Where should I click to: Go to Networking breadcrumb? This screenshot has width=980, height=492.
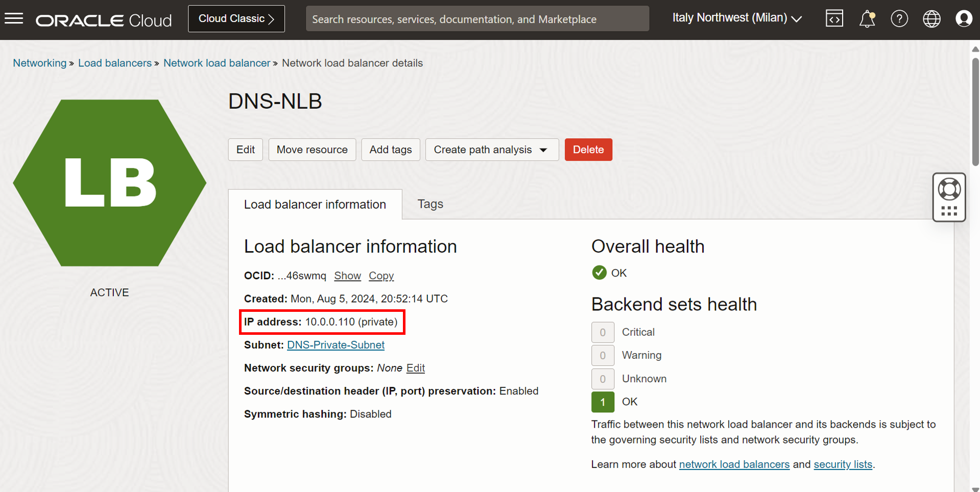tap(40, 63)
